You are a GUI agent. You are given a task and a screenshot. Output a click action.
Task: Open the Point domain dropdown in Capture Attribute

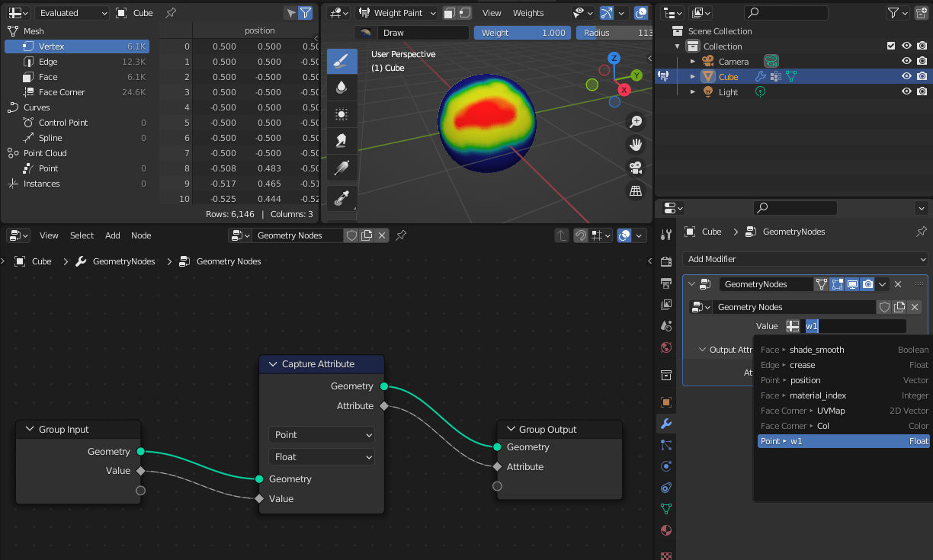pyautogui.click(x=321, y=434)
